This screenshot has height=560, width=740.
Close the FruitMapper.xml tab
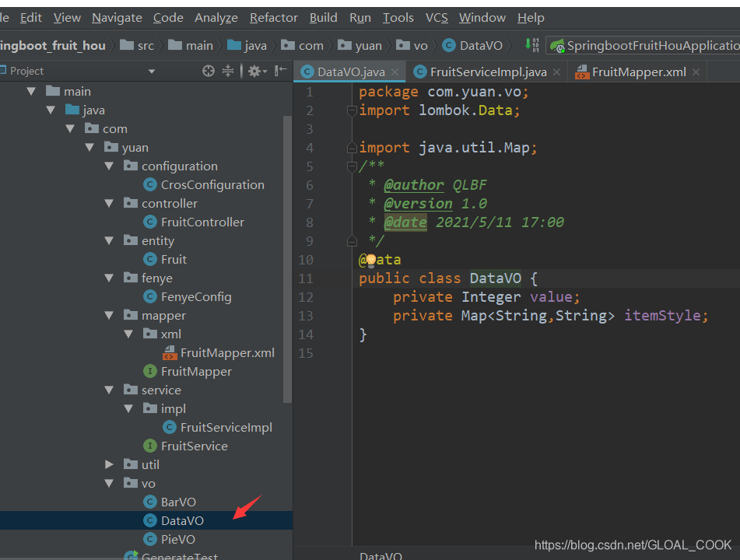[x=696, y=72]
